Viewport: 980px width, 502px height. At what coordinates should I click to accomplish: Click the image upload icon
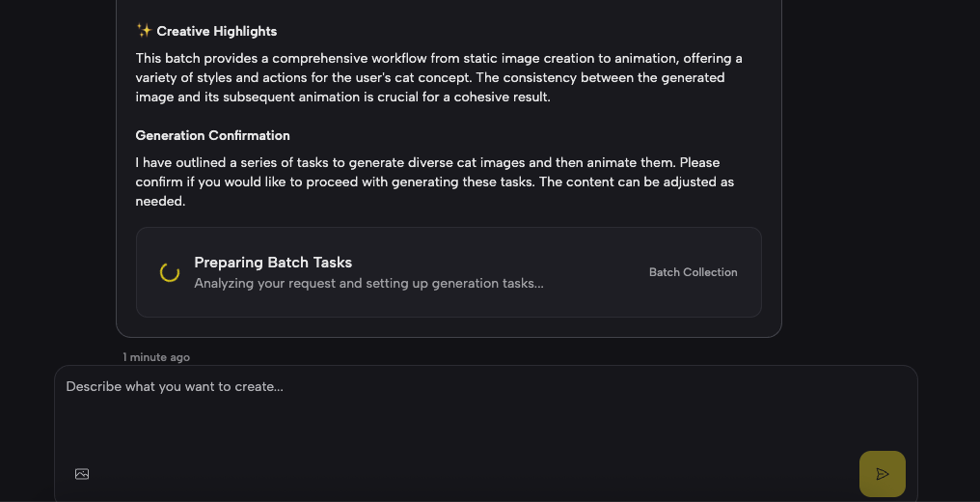[82, 474]
